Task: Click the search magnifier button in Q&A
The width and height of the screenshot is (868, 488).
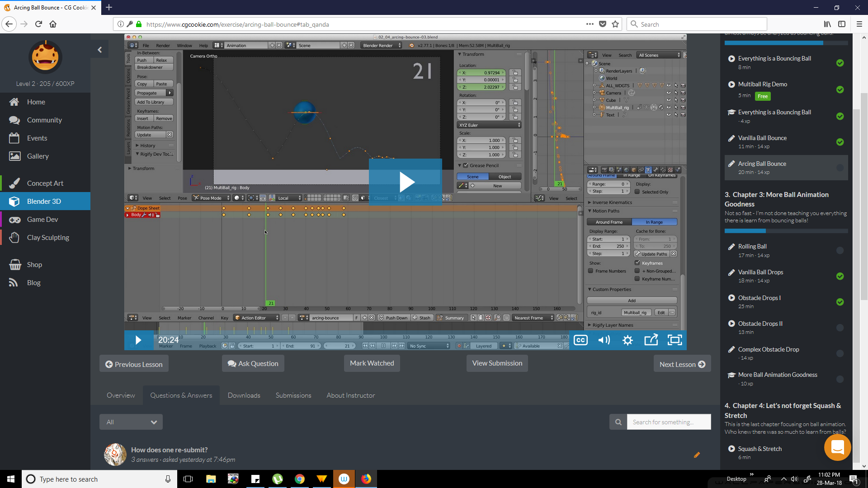Action: click(x=618, y=422)
